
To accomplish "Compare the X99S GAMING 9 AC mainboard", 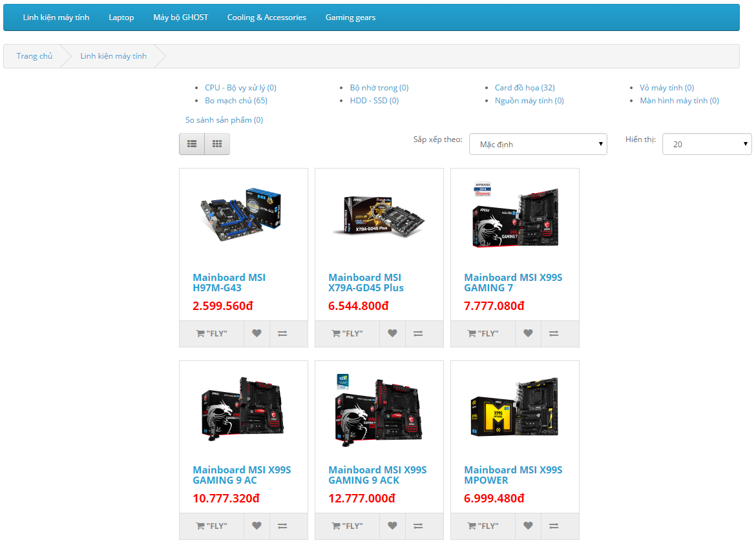I will 282,526.
